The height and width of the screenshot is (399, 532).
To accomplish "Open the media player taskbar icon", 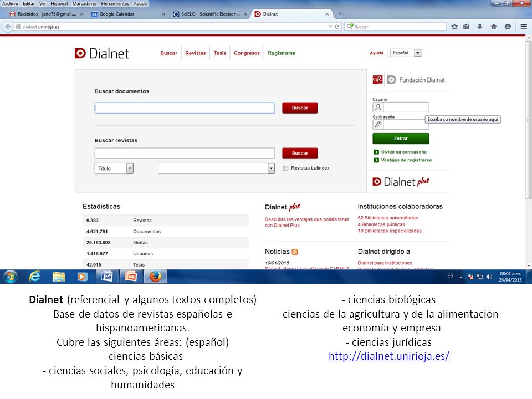I will [82, 277].
